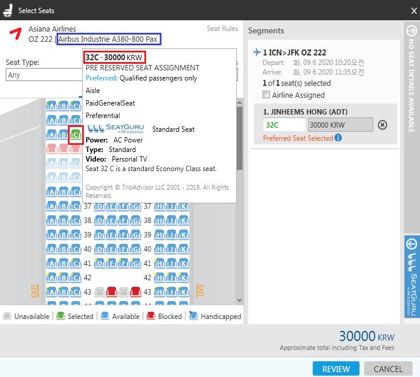The image size is (420, 377).
Task: Expand the No Seat Details Available panel
Action: coord(411,31)
